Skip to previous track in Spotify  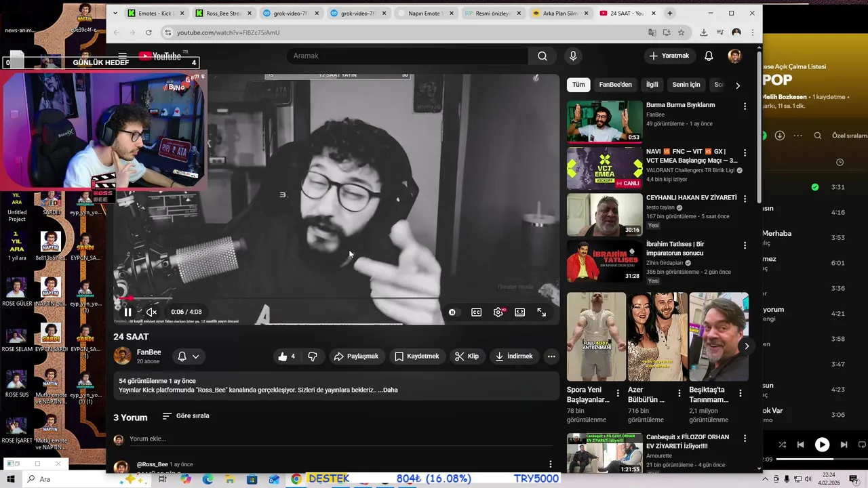pos(801,445)
